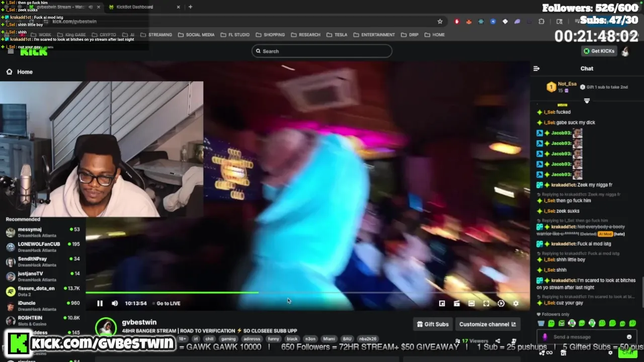Open DRIP bookmarks folder

[x=410, y=35]
